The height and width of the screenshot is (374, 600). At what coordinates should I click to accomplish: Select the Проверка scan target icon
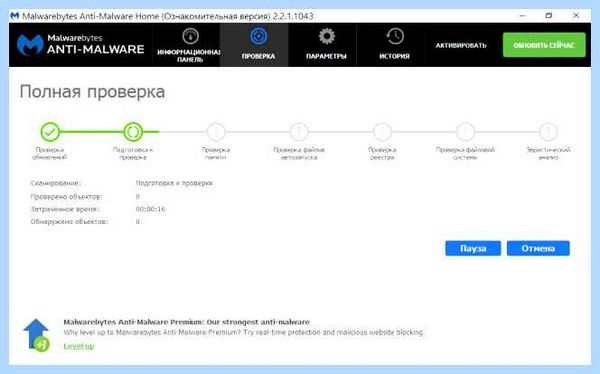[x=258, y=36]
